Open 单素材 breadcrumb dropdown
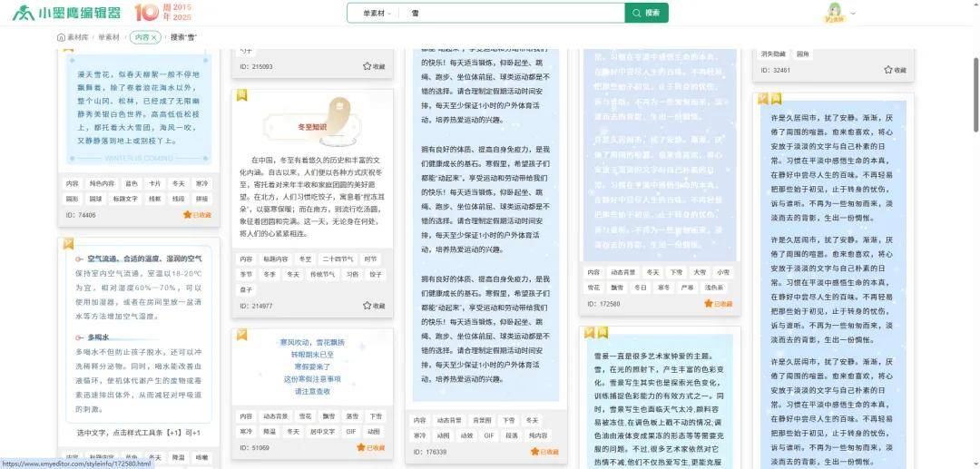 coord(111,37)
